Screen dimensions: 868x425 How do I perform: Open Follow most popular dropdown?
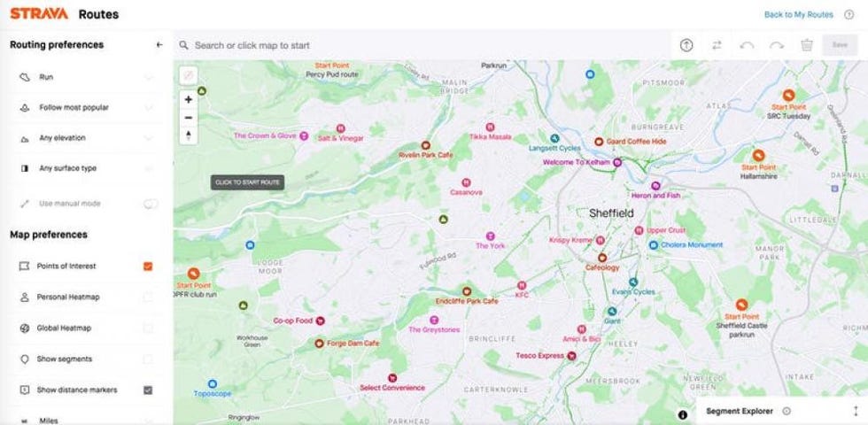[x=87, y=108]
